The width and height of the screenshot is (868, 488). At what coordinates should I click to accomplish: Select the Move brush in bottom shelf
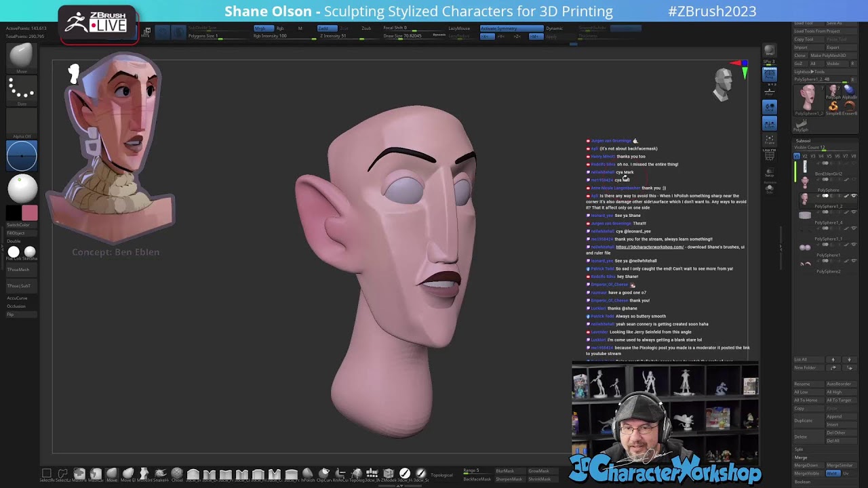point(112,474)
